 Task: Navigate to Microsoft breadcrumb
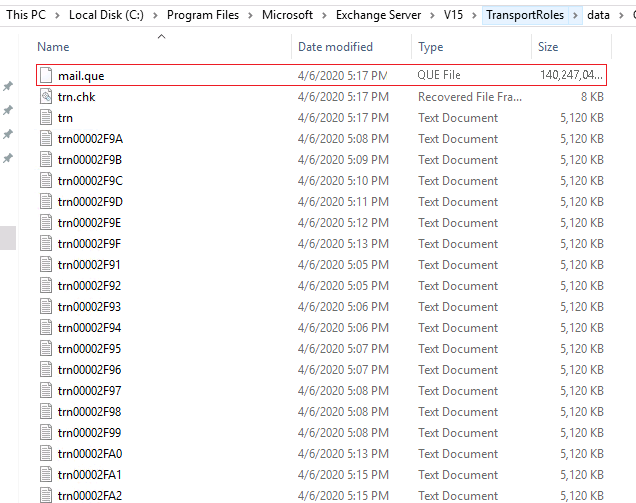pos(287,15)
